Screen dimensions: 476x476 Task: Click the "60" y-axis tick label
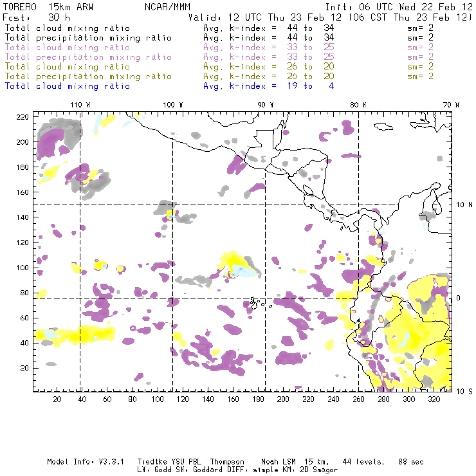(25, 318)
